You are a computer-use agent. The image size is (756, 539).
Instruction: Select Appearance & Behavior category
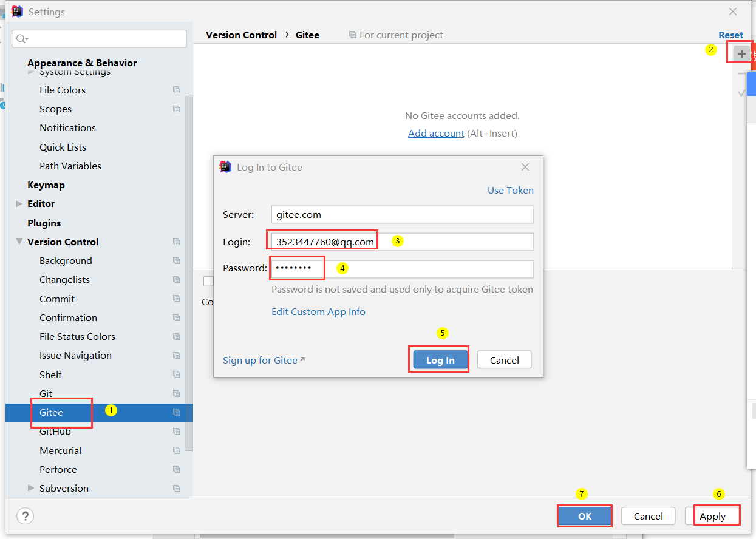[82, 63]
